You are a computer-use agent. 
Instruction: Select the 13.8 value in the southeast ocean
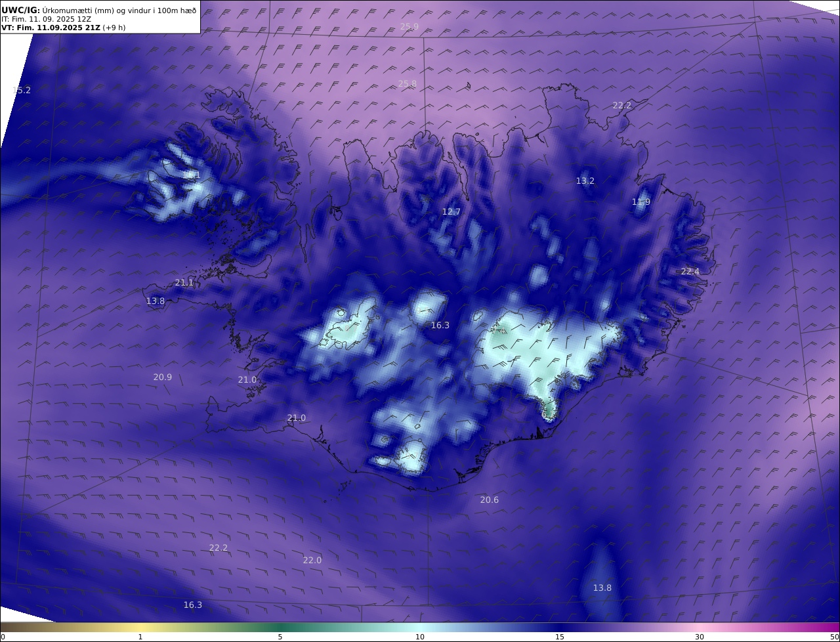coord(602,588)
